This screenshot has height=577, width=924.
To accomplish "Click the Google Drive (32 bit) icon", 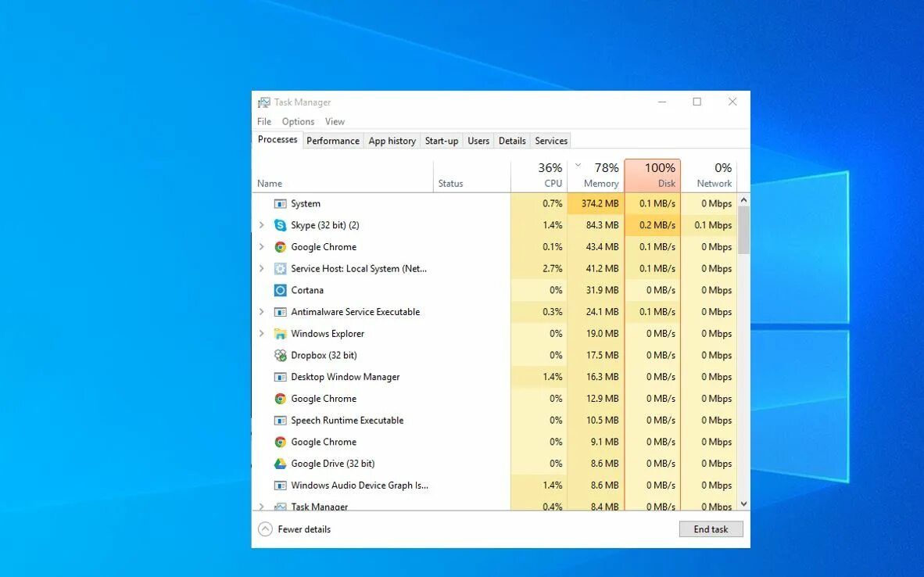I will 281,464.
